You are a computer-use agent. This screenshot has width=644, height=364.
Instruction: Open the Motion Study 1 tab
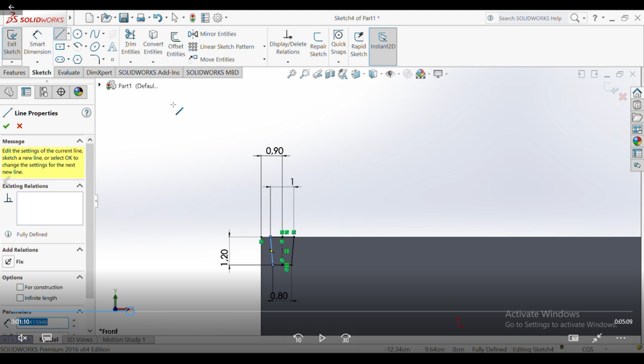124,340
